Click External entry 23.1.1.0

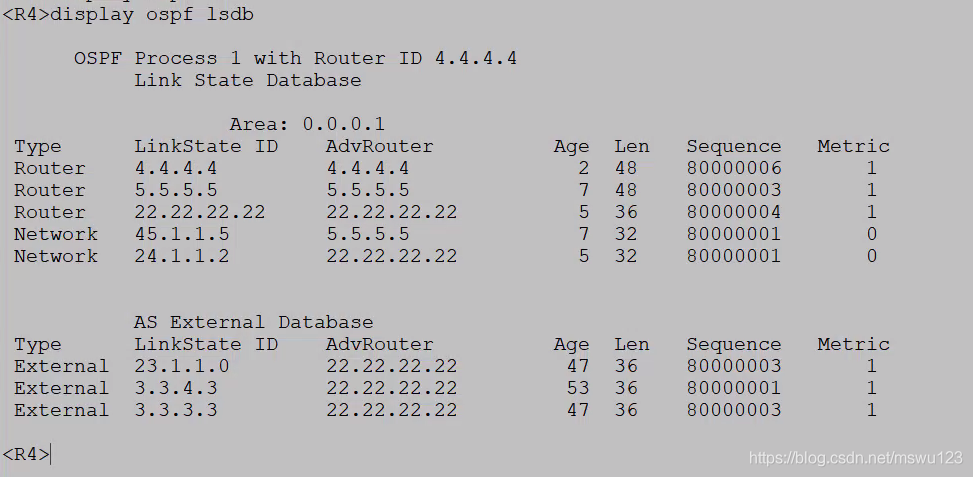click(182, 367)
